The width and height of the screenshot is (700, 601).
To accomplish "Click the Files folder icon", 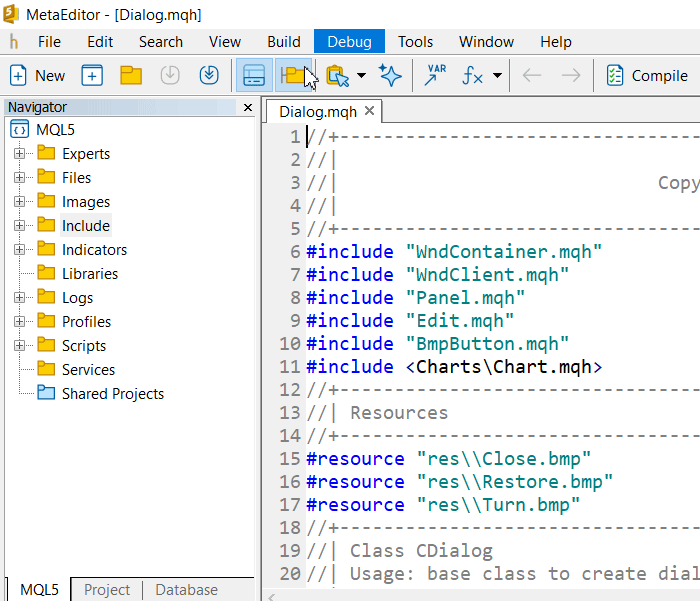I will pos(46,177).
